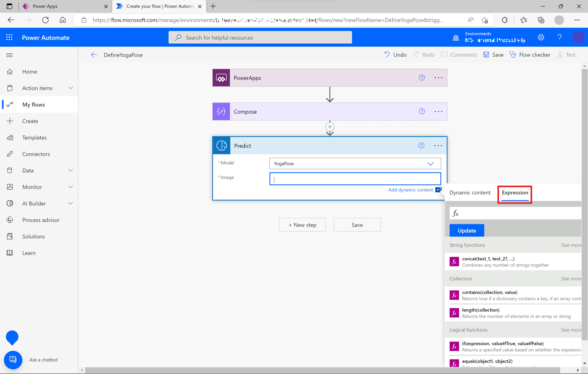Expand the Action items section

[71, 88]
